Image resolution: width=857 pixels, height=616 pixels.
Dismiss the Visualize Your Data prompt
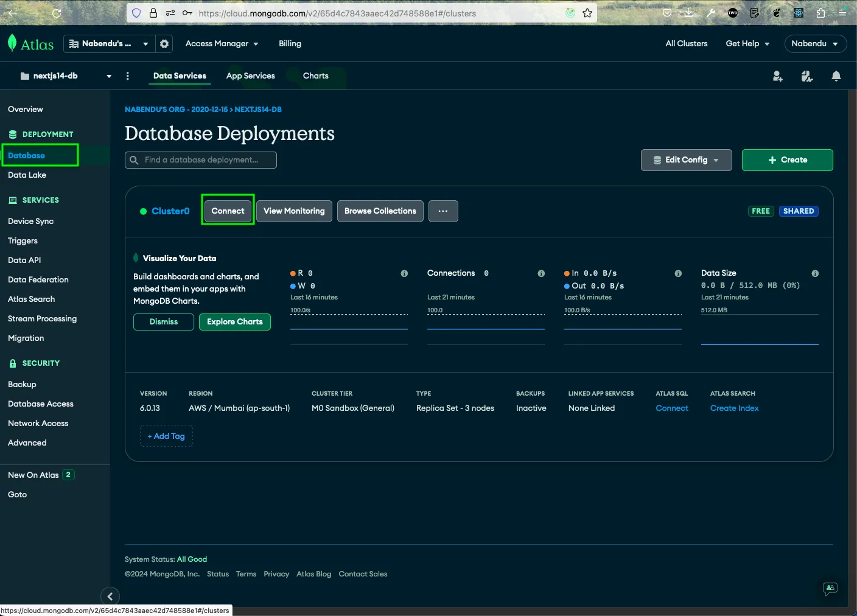(164, 322)
